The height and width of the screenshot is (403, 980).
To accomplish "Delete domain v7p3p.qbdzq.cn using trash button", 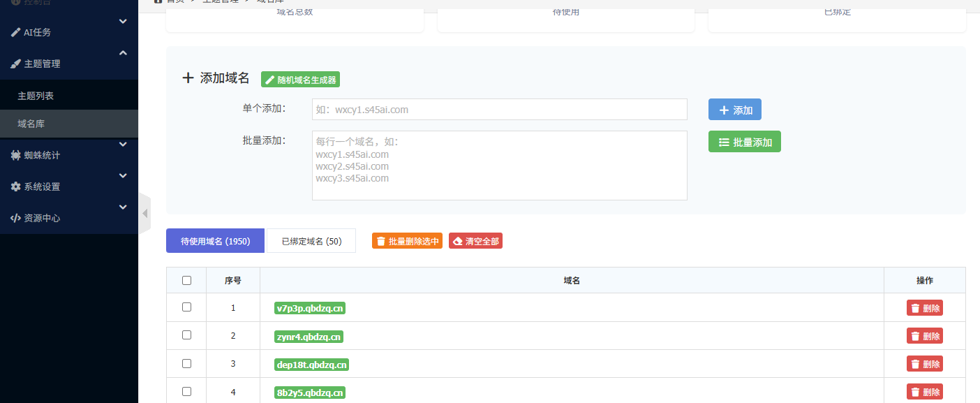I will 924,308.
